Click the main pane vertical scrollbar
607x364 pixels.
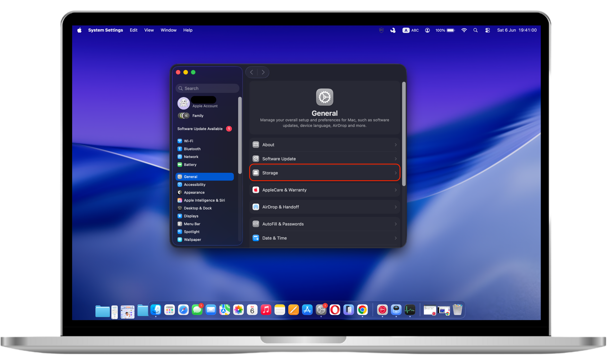[404, 134]
